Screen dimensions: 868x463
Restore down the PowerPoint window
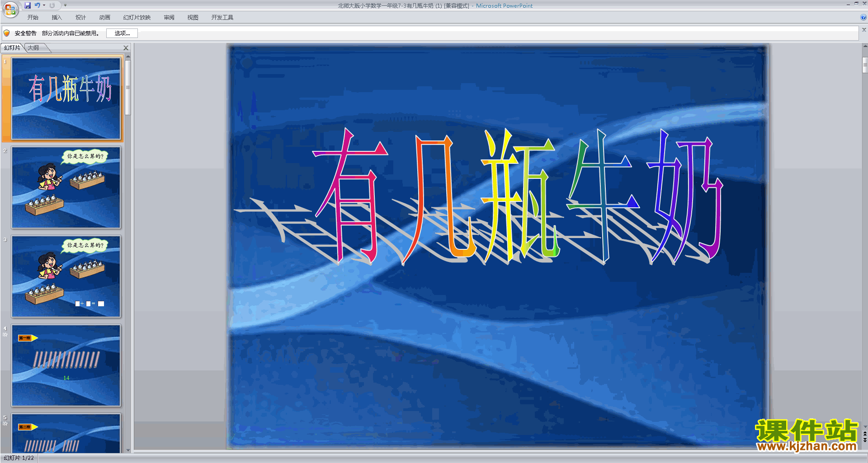pos(856,4)
